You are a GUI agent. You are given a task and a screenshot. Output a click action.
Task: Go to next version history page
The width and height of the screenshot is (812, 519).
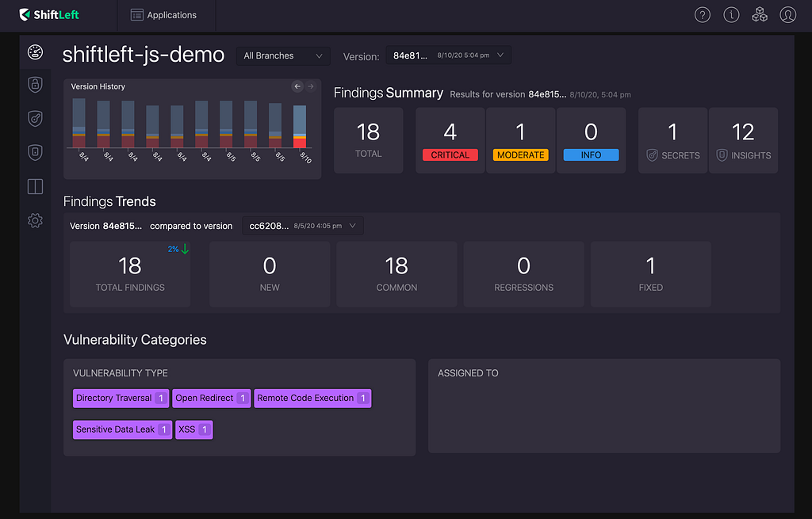pyautogui.click(x=311, y=86)
